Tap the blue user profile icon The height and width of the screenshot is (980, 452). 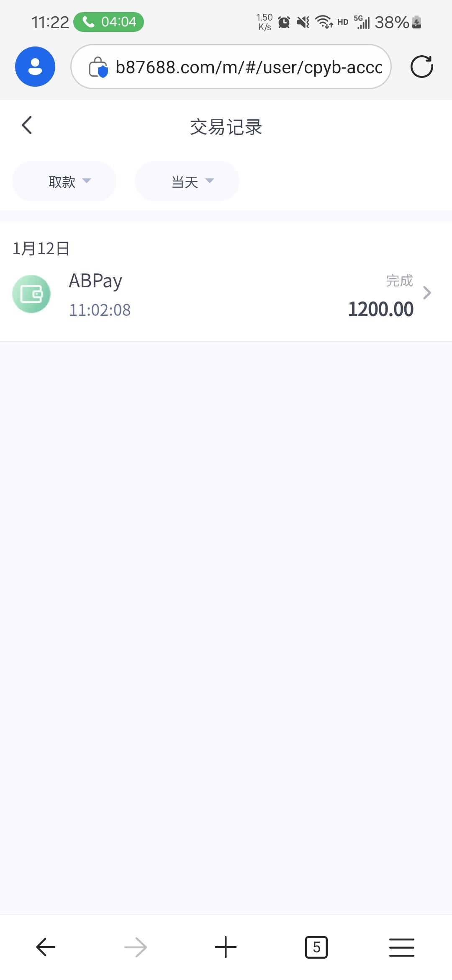(x=35, y=67)
